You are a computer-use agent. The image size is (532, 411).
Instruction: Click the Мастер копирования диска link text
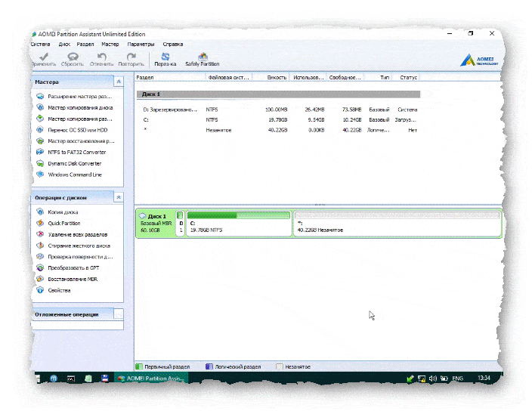click(80, 107)
